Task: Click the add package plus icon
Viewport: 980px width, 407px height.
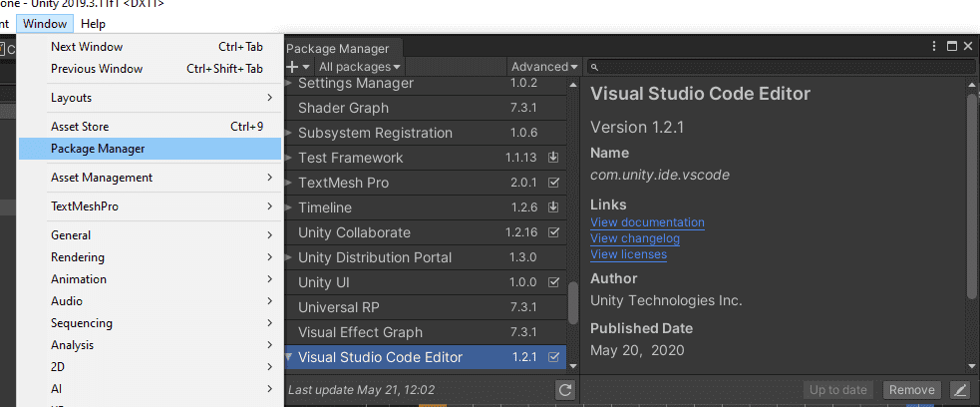Action: tap(293, 67)
